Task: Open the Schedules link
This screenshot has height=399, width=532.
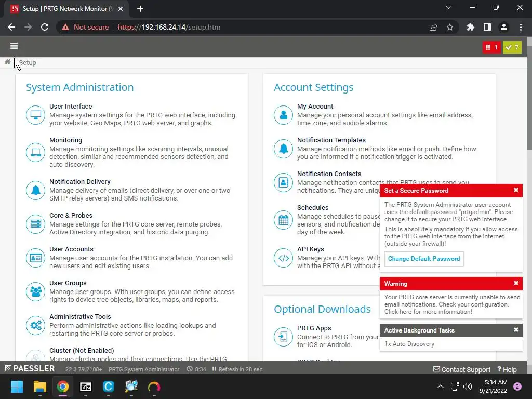Action: point(313,207)
